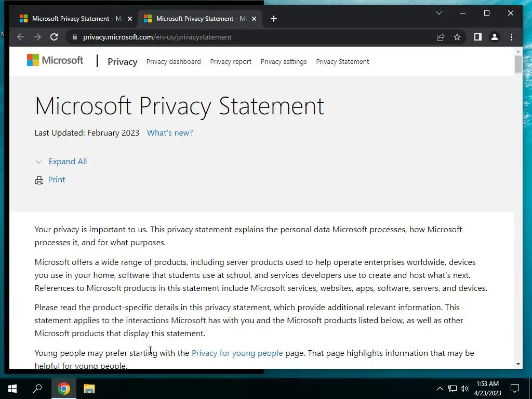Minimize the Chrome window
This screenshot has height=399, width=532.
pos(463,13)
